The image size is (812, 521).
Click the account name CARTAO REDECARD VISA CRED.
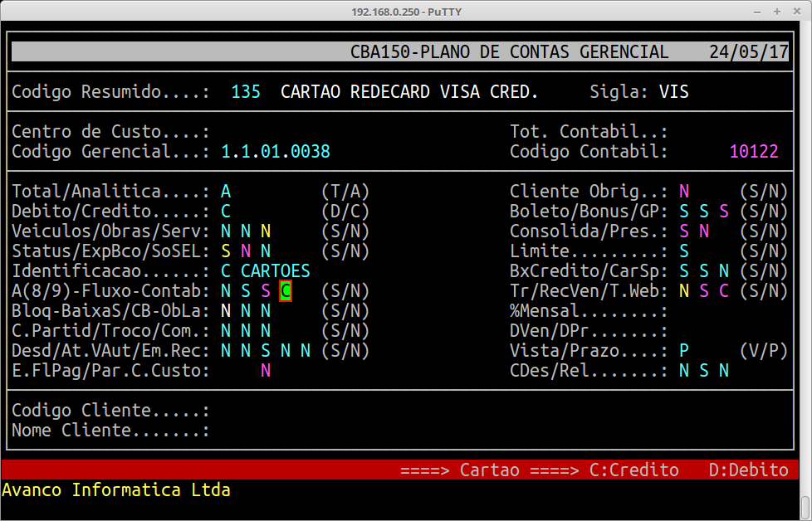(409, 91)
